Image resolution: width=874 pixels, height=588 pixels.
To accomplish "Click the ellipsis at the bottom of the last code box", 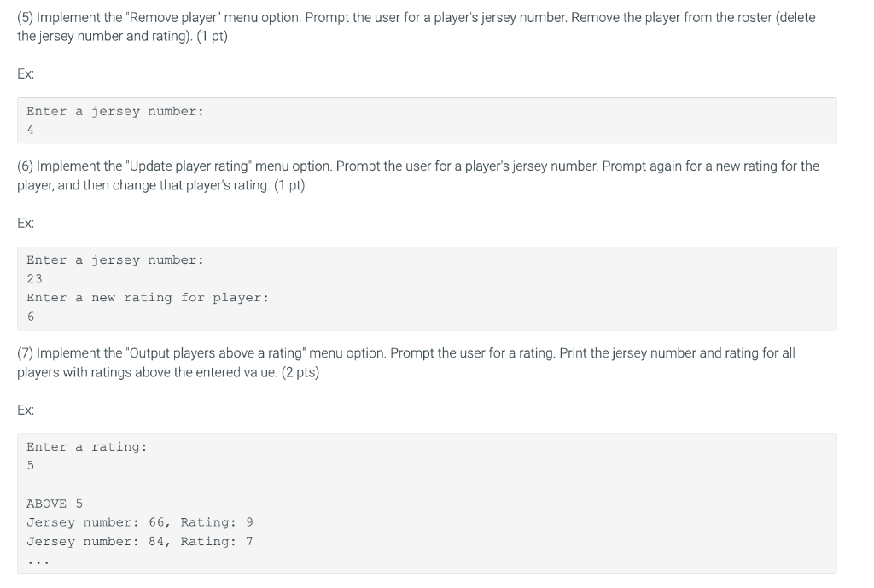I will pyautogui.click(x=38, y=563).
